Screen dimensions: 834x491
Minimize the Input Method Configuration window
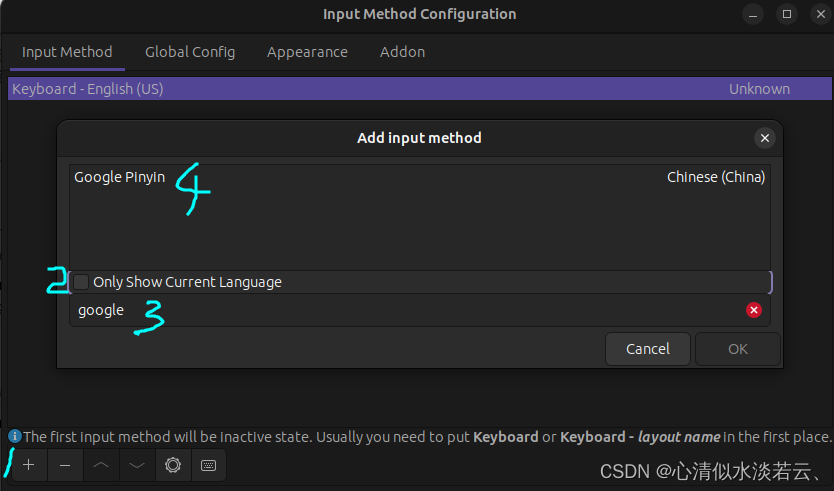point(753,14)
